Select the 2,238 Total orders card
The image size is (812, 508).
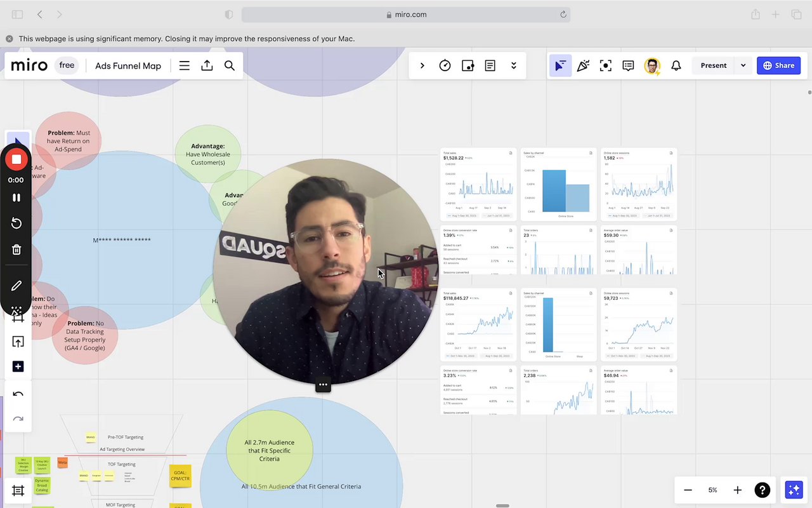(559, 390)
